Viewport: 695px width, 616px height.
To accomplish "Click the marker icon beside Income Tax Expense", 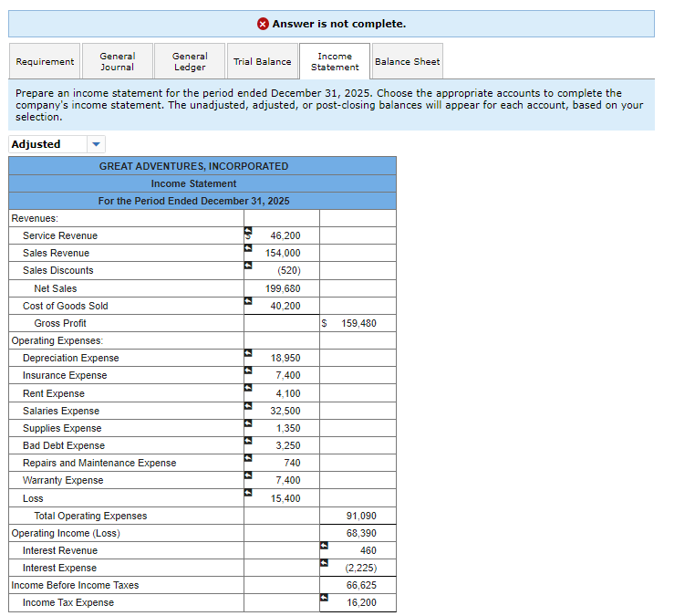I will coord(324,598).
